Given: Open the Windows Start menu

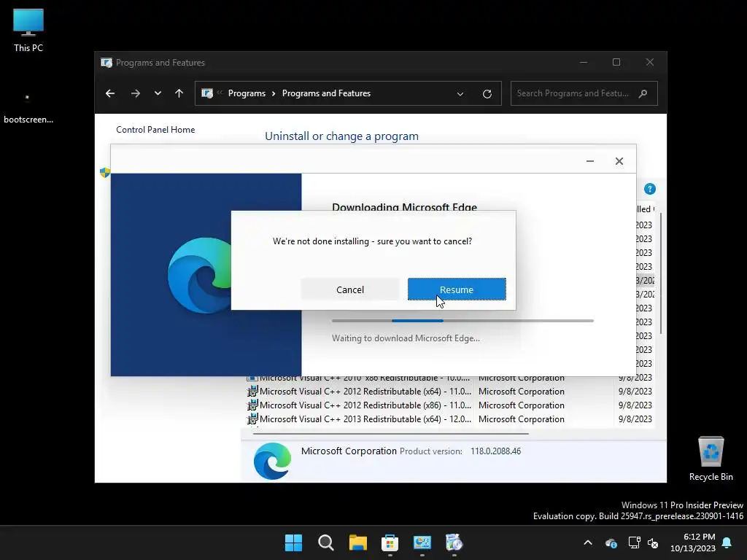Looking at the screenshot, I should (x=293, y=542).
